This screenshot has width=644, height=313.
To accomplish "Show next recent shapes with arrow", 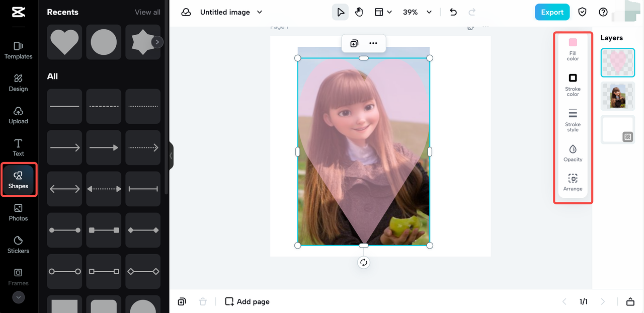I will 157,42.
